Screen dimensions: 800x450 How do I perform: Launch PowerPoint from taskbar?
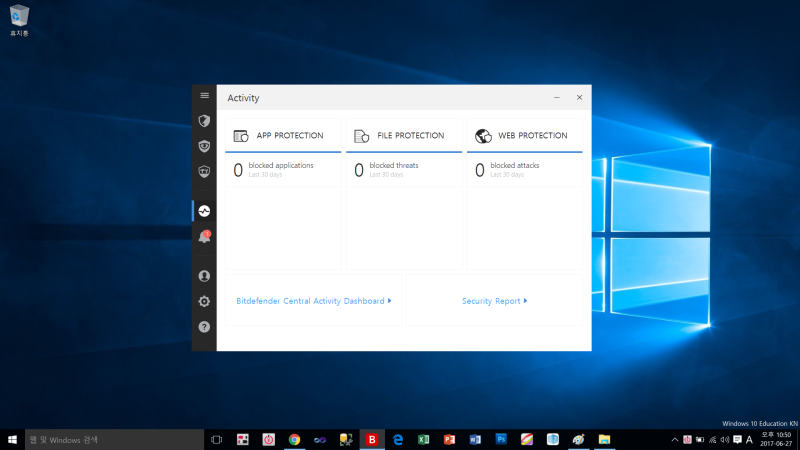[x=449, y=439]
